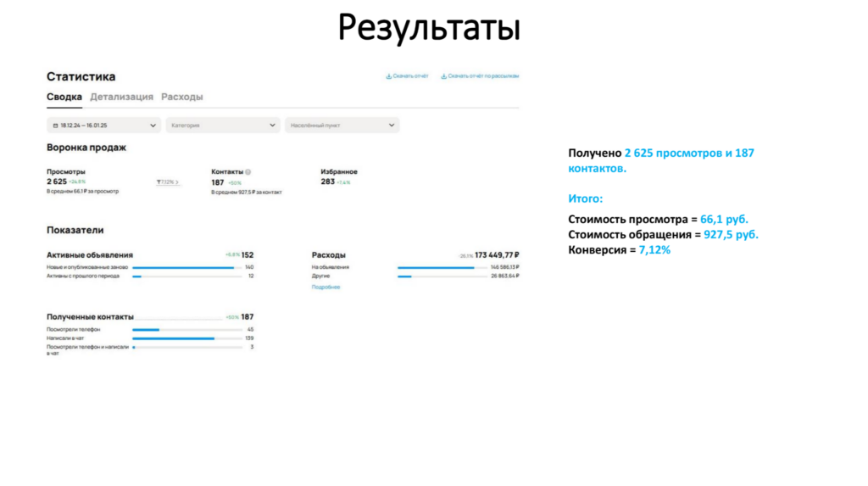Expand the Категория dropdown
The height and width of the screenshot is (486, 868).
click(223, 126)
